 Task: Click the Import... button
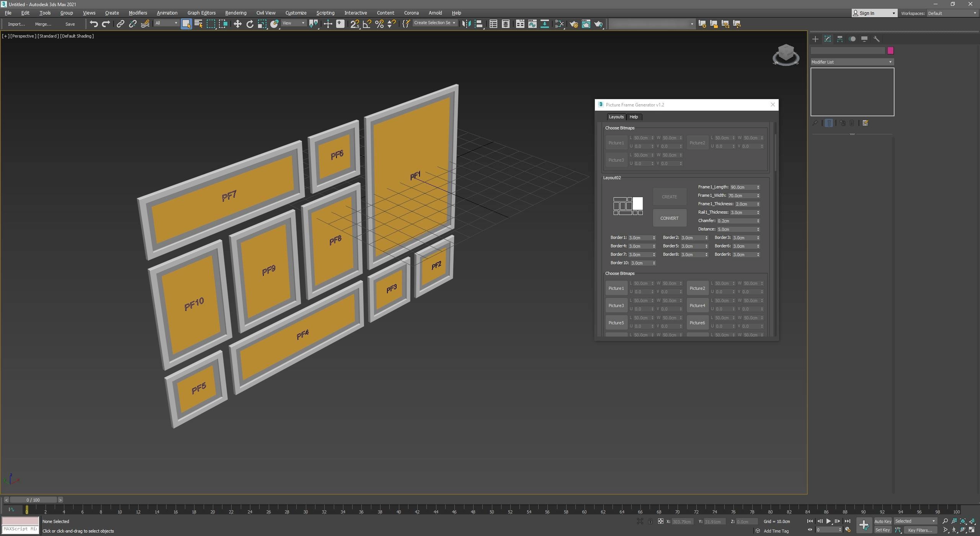click(16, 24)
